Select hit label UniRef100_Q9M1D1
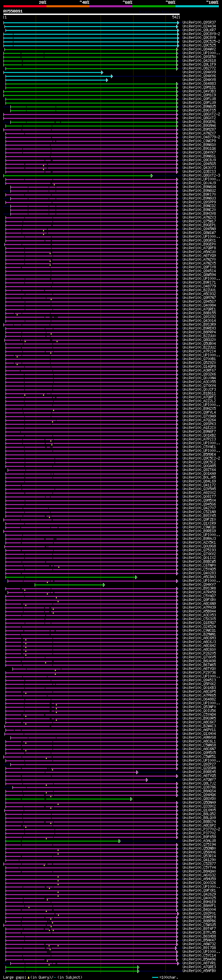This screenshot has height=980, width=222. [x=199, y=88]
